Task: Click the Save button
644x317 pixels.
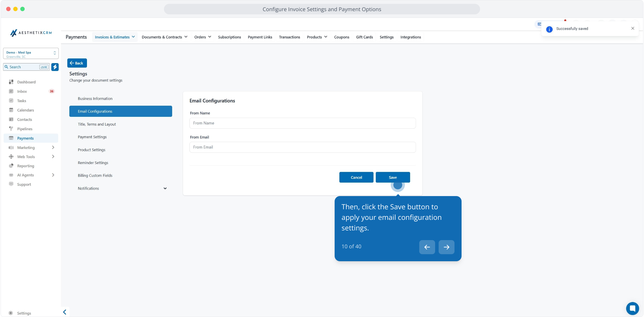Action: coord(393,177)
